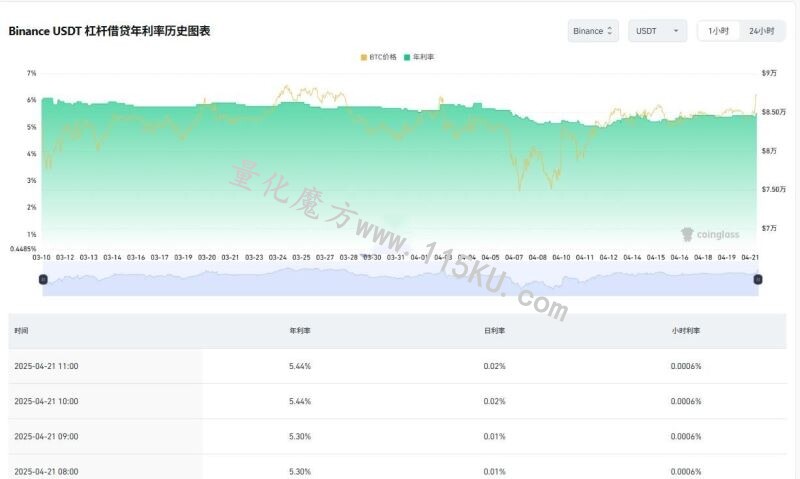Click the 小时利率 column header

click(x=686, y=331)
